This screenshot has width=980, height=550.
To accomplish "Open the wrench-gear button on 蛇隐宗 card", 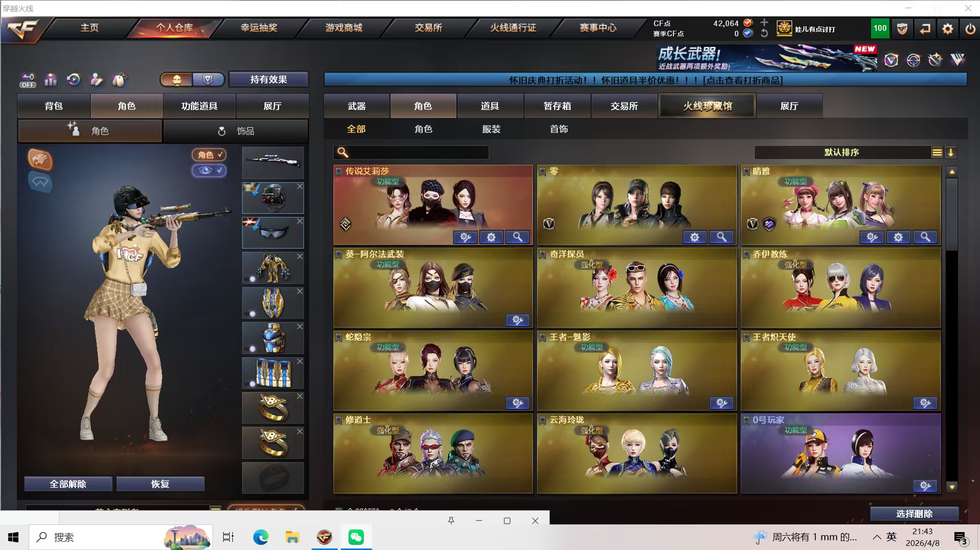I will [517, 403].
